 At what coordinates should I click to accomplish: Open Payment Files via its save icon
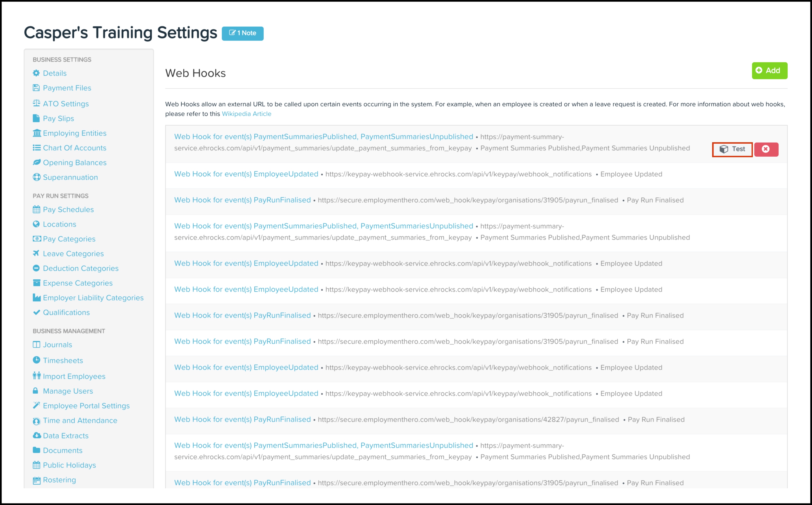coord(37,87)
